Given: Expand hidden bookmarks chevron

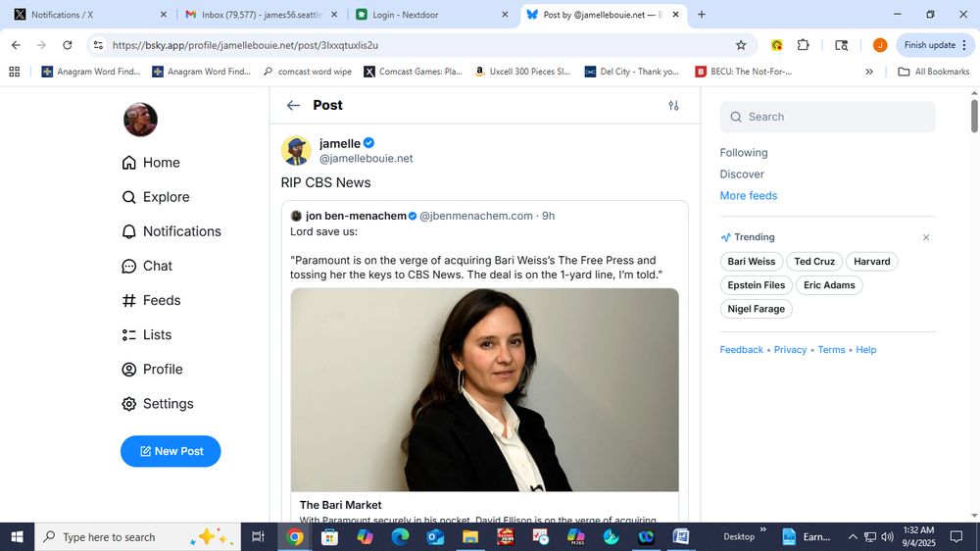Looking at the screenshot, I should 869,72.
